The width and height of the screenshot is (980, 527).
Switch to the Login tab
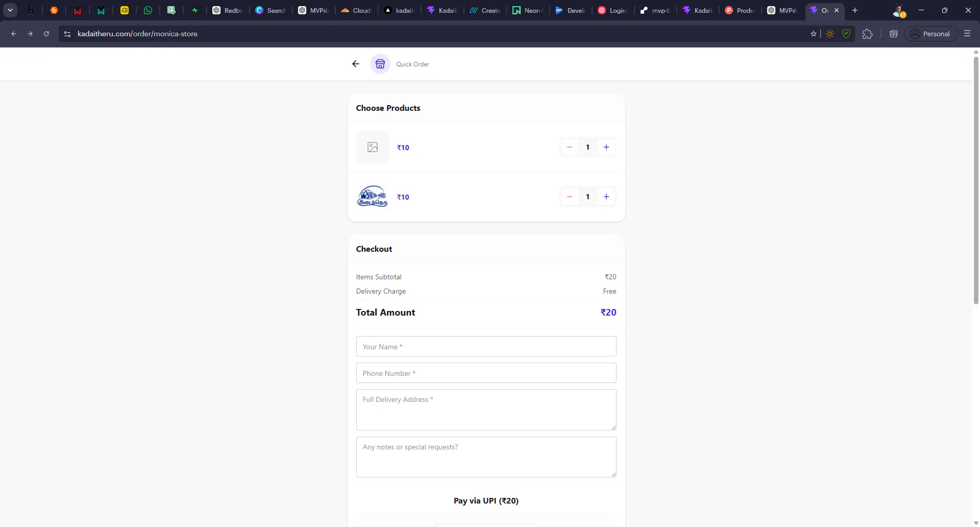[614, 10]
